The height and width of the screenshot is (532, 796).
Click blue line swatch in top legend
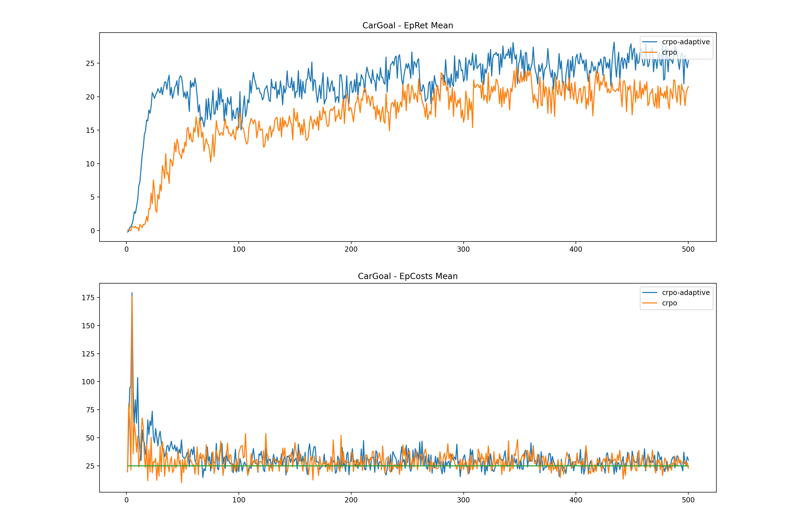tap(650, 42)
